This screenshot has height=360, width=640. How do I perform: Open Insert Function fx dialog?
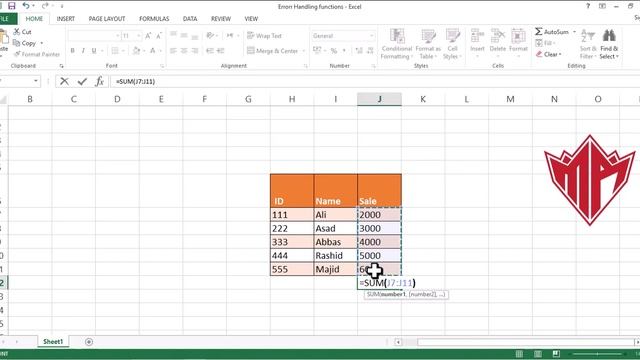tap(99, 81)
